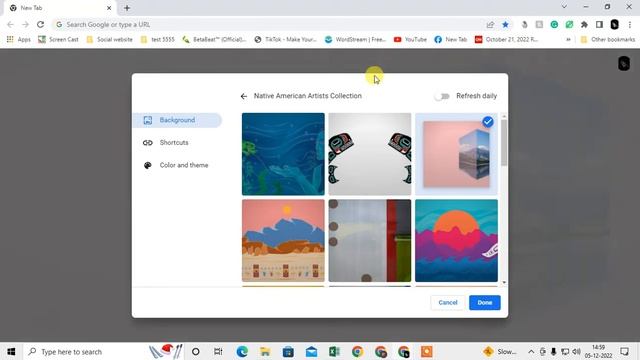Screen dimensions: 640x360
Task: Expand the hidden bookmarks chevron
Action: [568, 40]
